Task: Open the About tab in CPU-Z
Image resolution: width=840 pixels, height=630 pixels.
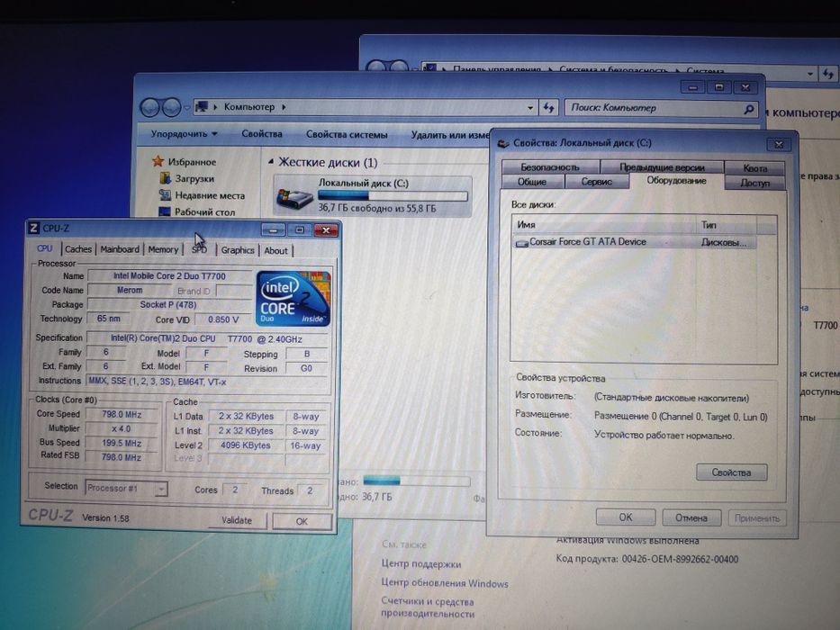Action: (275, 251)
